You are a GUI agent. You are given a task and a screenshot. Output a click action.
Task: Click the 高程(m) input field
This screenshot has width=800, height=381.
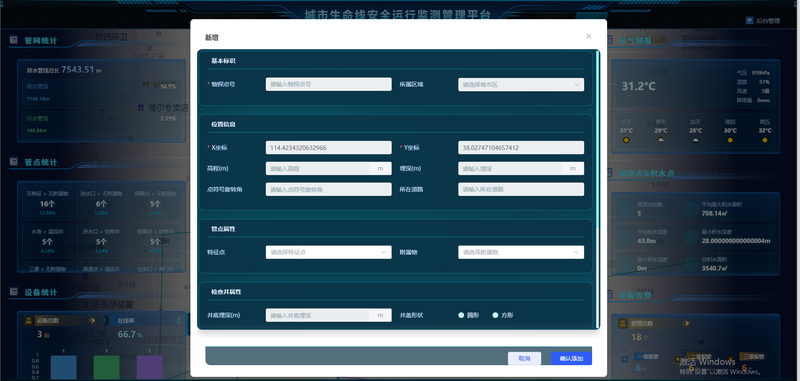pyautogui.click(x=329, y=168)
